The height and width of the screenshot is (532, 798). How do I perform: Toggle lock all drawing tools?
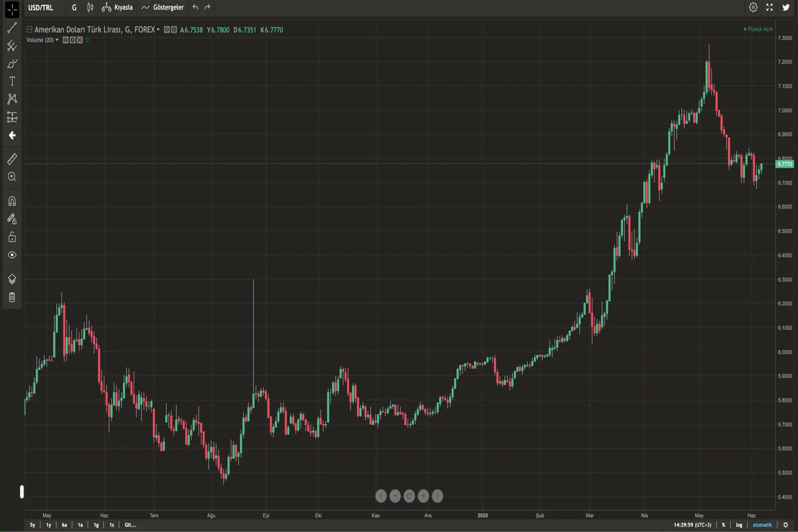[12, 237]
